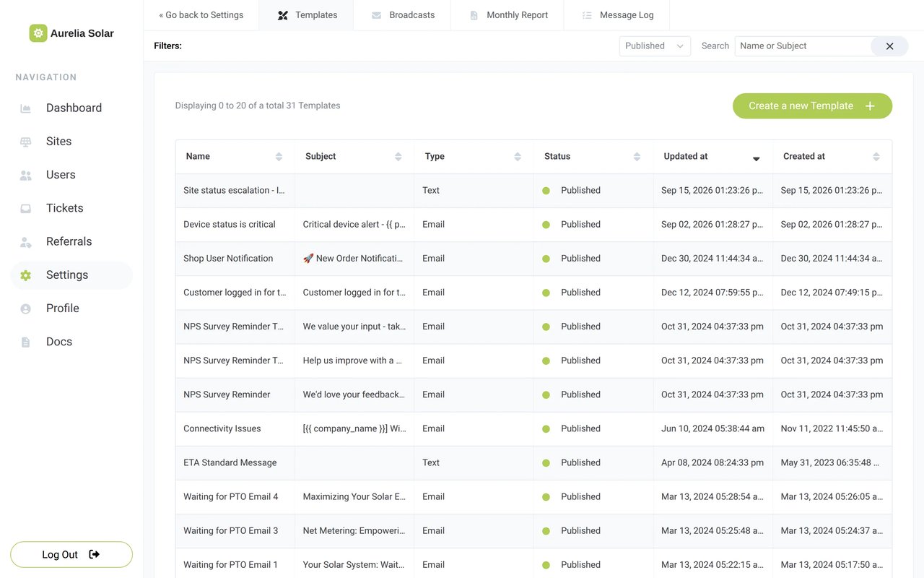Click the Message Log list icon

pos(587,15)
